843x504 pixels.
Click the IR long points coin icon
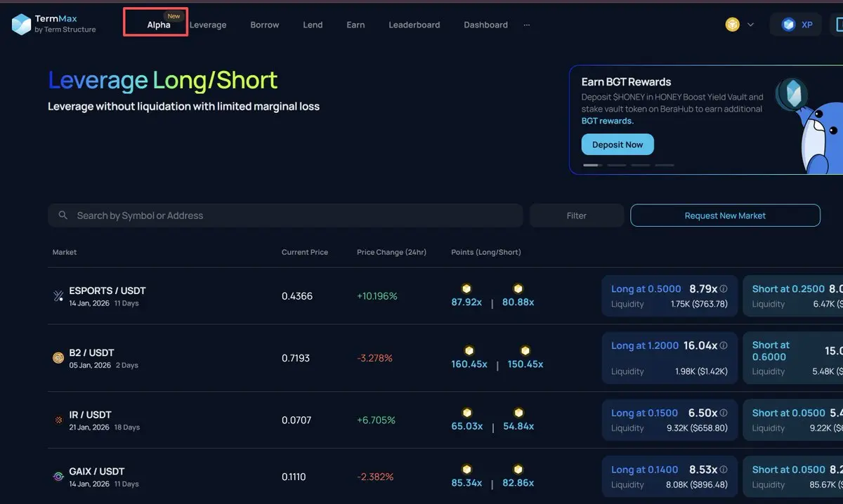[x=466, y=412]
